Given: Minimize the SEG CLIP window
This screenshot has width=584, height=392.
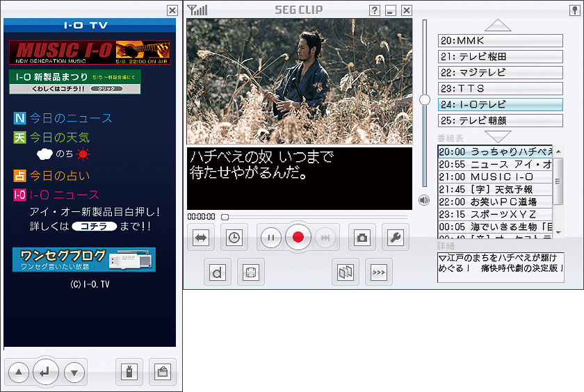Looking at the screenshot, I should 390,10.
